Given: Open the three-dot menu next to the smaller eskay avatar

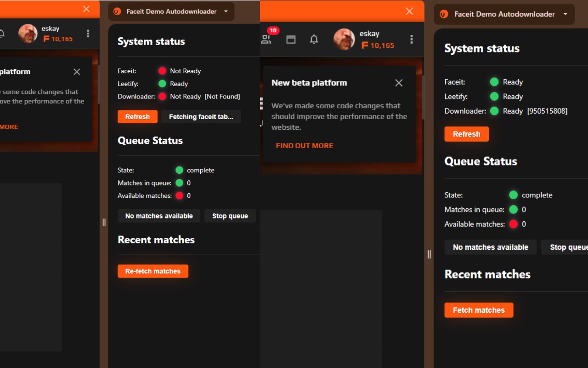Looking at the screenshot, I should (x=88, y=34).
